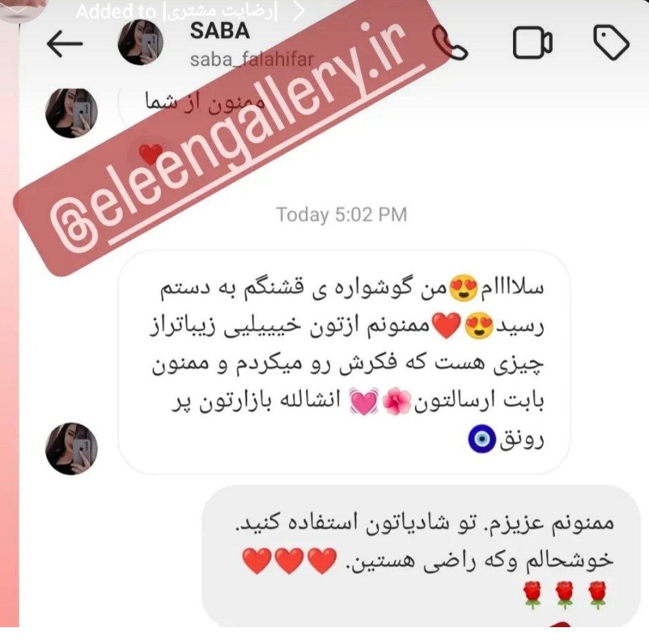Tap the rose emojis in reply
The image size is (649, 644).
point(565,595)
